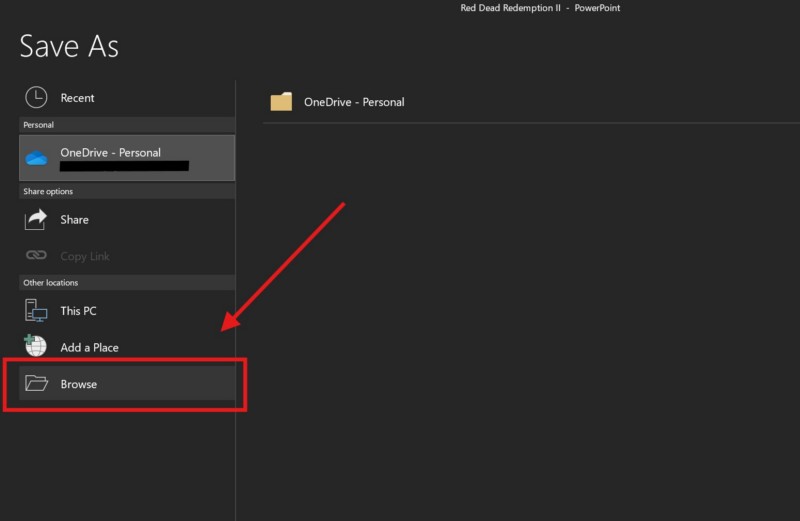800x521 pixels.
Task: Choose Add a Place label
Action: click(89, 348)
